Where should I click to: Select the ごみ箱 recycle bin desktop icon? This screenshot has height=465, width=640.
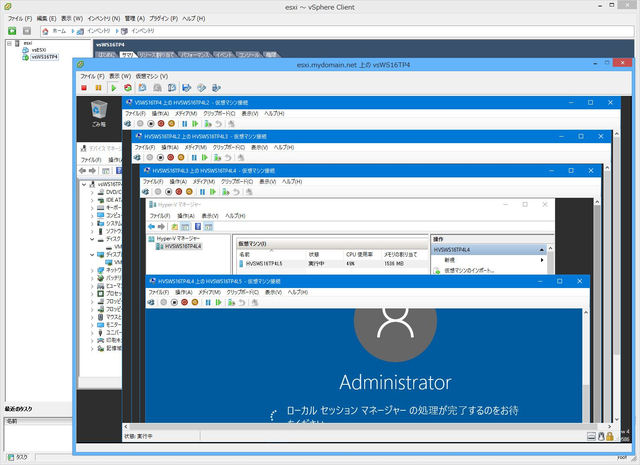pyautogui.click(x=99, y=114)
